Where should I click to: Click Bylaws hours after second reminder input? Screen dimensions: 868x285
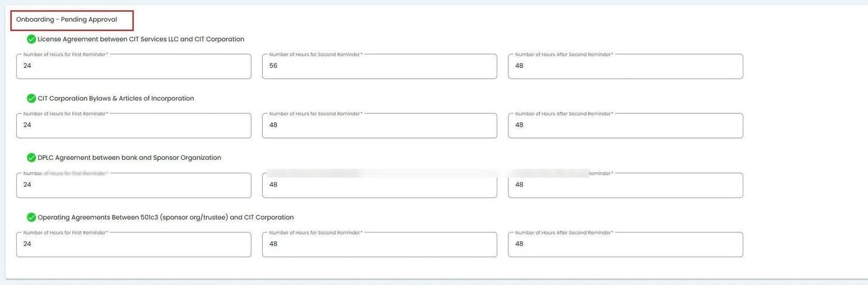(x=625, y=126)
